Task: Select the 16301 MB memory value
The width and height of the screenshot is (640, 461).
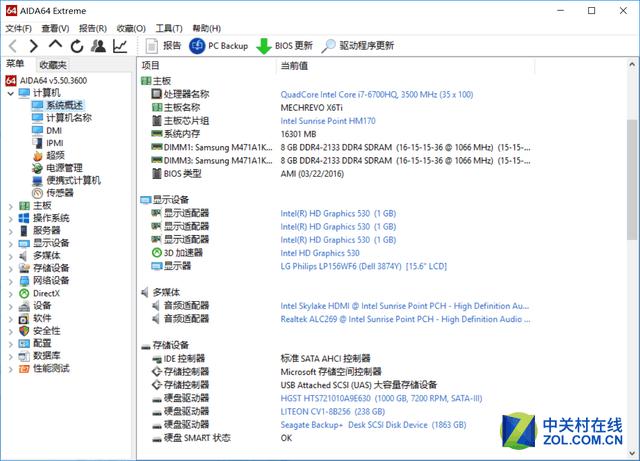Action: 298,134
